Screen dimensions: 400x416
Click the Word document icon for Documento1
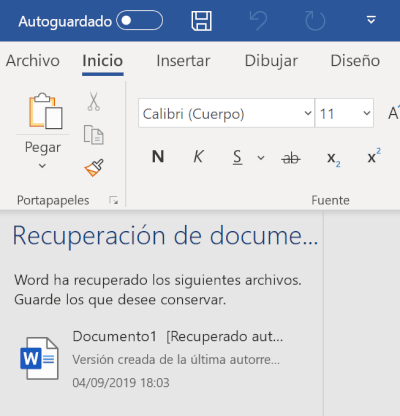[x=39, y=358]
